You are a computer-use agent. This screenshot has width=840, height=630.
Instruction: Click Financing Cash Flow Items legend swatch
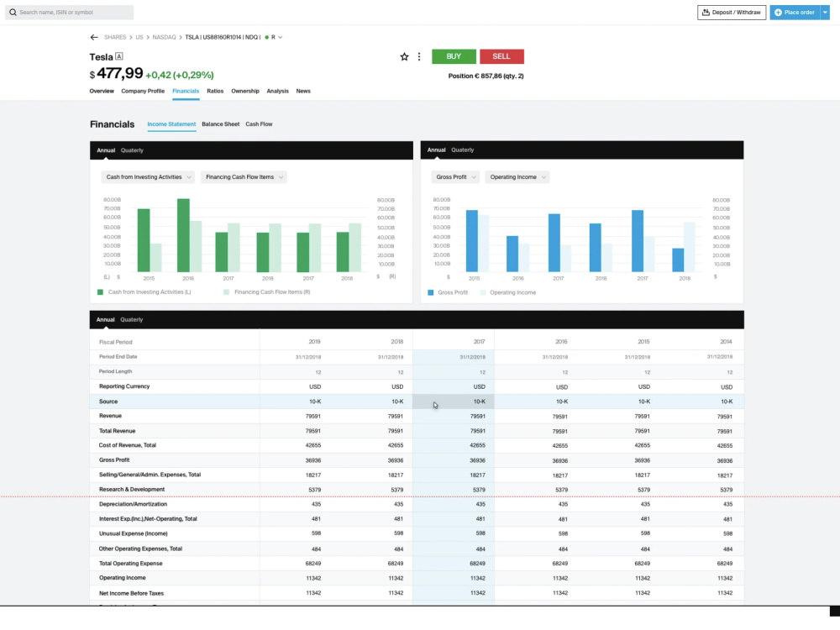(226, 292)
